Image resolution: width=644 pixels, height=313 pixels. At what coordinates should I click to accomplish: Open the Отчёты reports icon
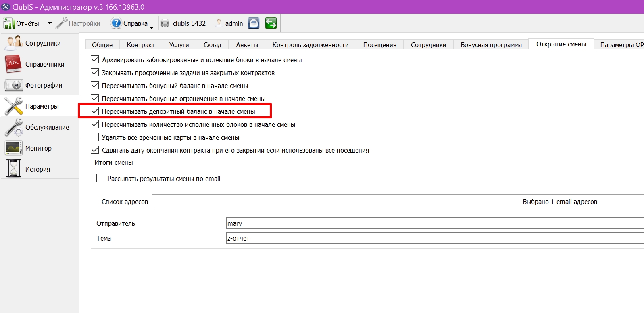coord(9,23)
